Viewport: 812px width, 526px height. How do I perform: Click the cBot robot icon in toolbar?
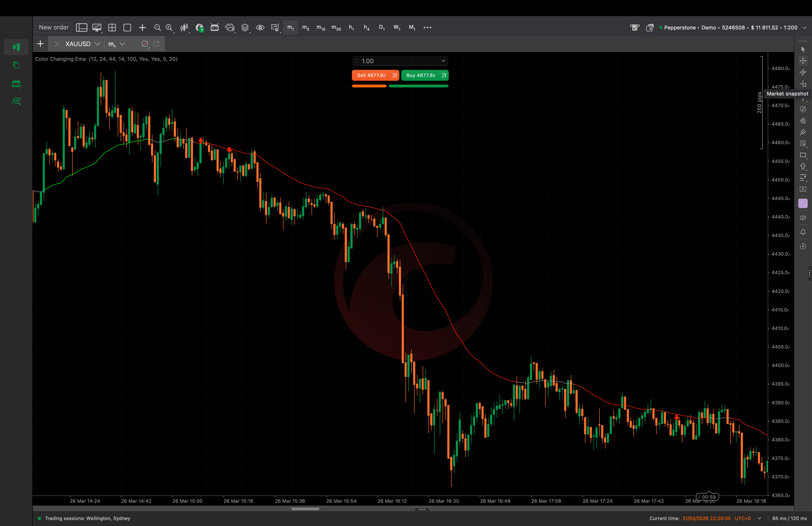pos(215,28)
